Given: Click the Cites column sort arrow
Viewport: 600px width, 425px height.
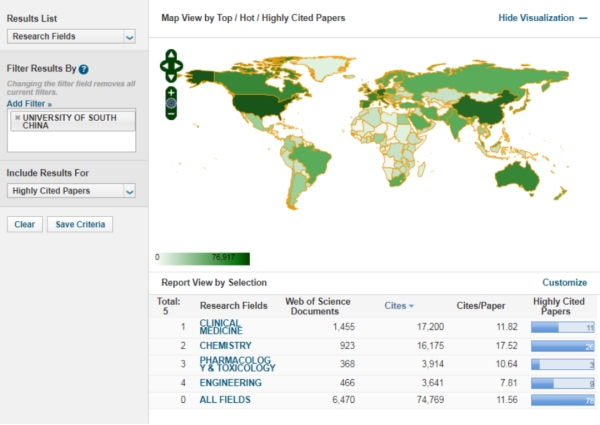Looking at the screenshot, I should pyautogui.click(x=413, y=305).
